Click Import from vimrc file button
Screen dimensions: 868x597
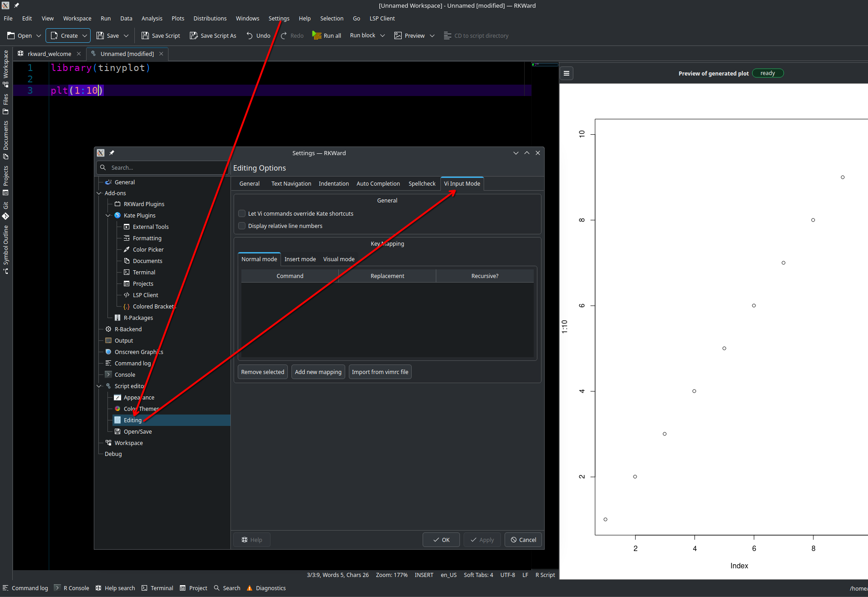380,372
